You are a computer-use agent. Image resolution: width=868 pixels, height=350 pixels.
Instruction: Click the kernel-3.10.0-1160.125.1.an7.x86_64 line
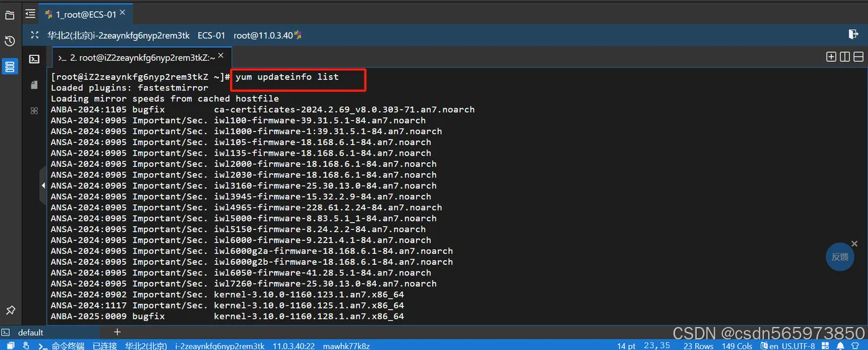coord(228,305)
